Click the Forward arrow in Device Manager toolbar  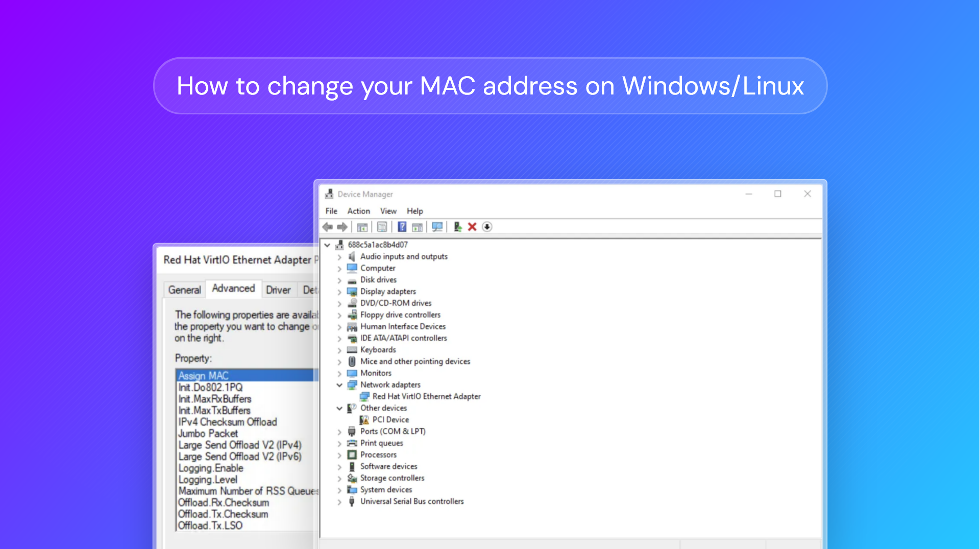pos(342,227)
